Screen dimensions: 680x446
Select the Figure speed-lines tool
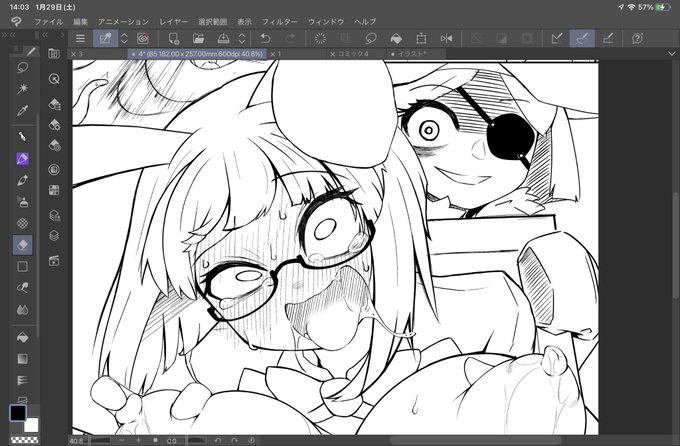tap(23, 380)
